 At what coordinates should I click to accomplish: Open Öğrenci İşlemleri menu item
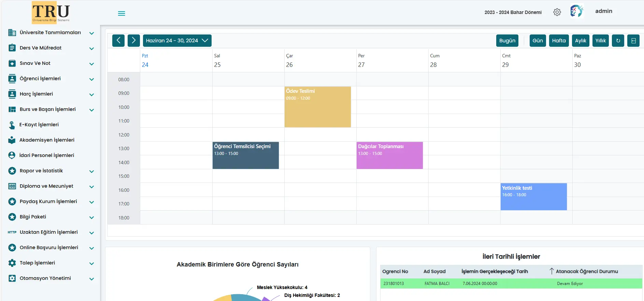tap(40, 78)
